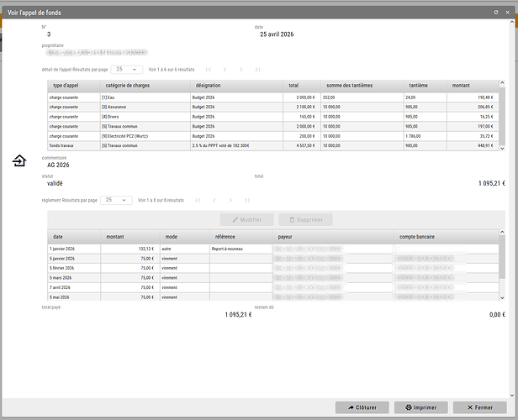Image resolution: width=518 pixels, height=420 pixels.
Task: Click down arrow of dialog main scrollbar
Action: 512,396
